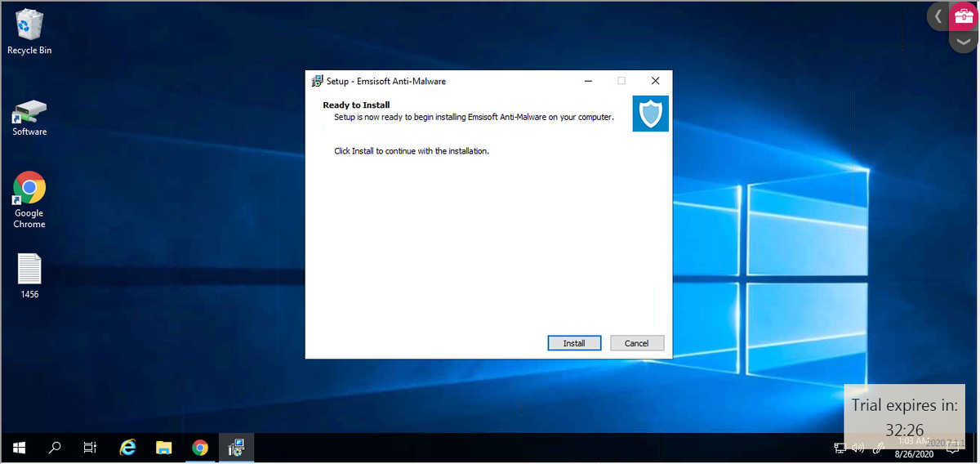Launch Internet Explorer from the taskbar

click(x=127, y=448)
